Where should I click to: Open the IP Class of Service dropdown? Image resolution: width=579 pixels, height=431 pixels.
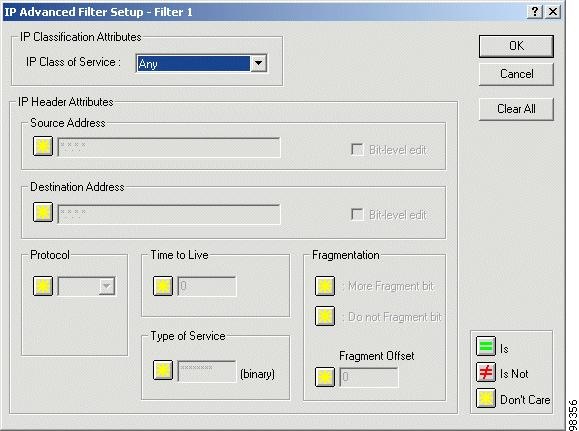tap(258, 64)
